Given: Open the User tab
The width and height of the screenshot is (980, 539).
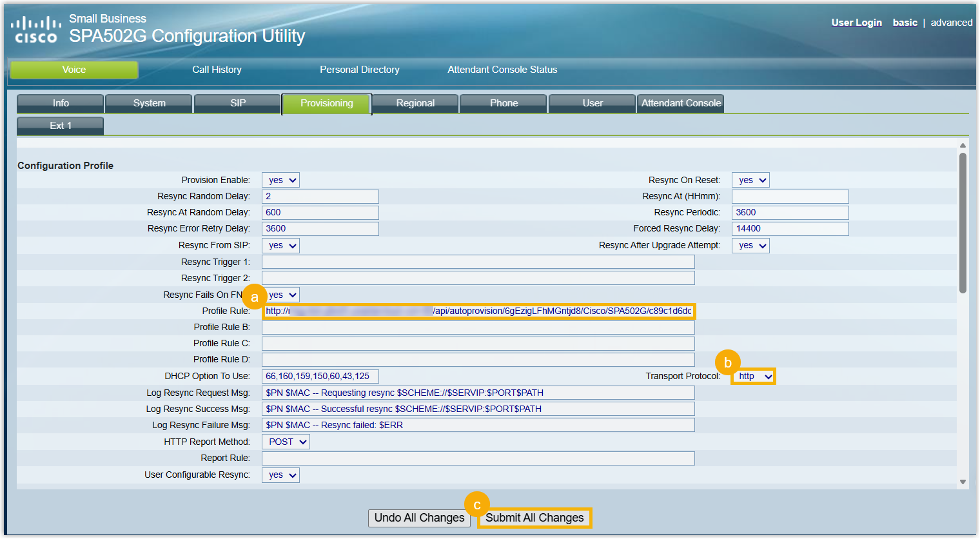Looking at the screenshot, I should coord(593,103).
